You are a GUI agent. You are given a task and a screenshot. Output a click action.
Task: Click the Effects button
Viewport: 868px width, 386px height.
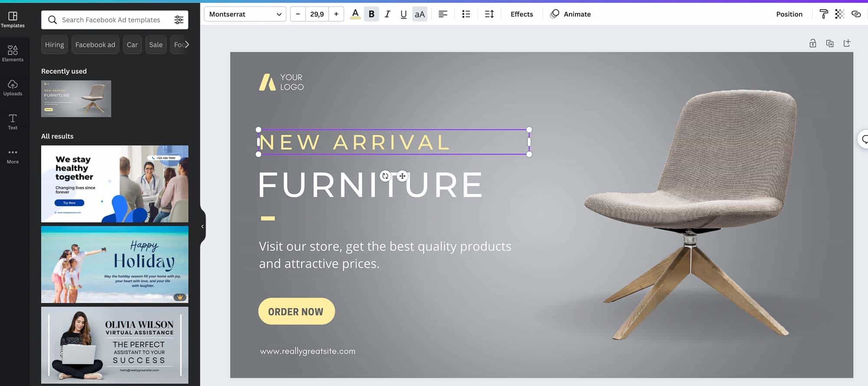pyautogui.click(x=521, y=14)
